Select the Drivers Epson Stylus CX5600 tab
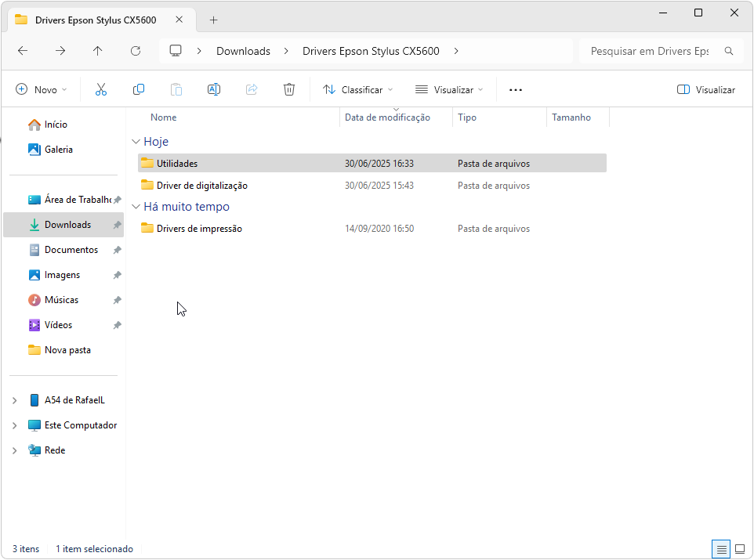Viewport: 754px width, 560px height. click(101, 20)
